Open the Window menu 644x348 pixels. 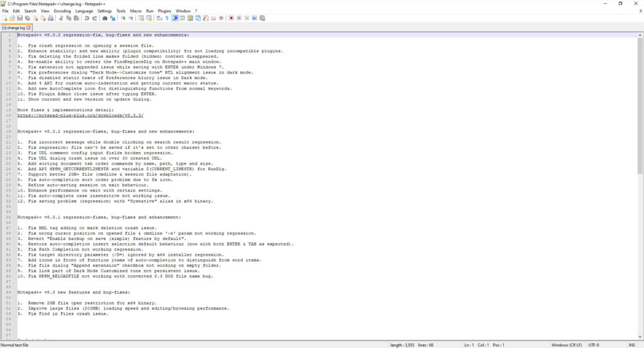(183, 11)
